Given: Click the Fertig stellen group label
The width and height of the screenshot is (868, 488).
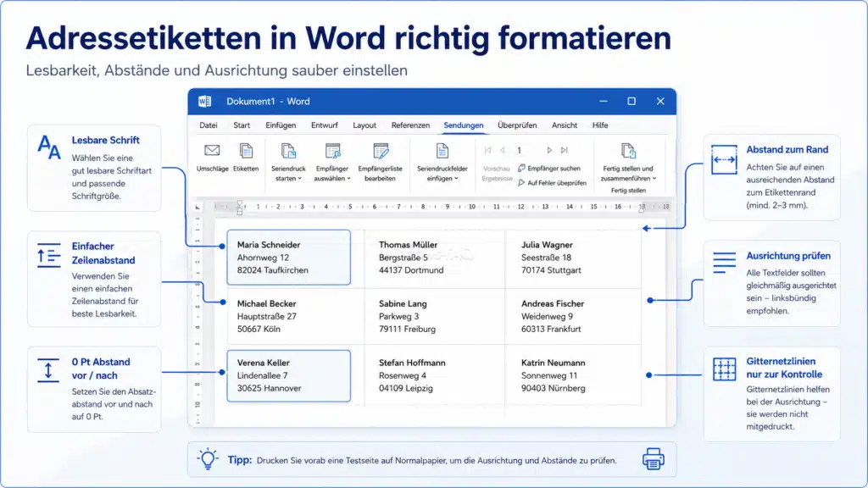Looking at the screenshot, I should pos(628,191).
